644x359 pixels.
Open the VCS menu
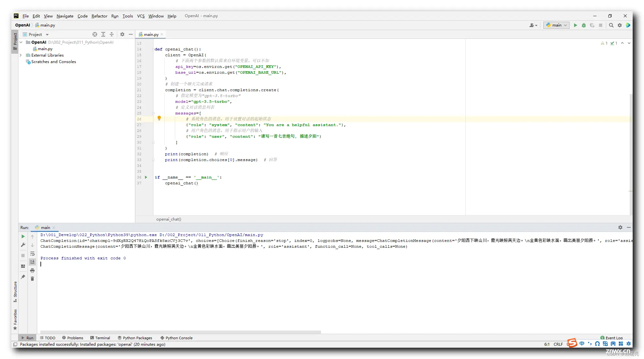pos(141,16)
